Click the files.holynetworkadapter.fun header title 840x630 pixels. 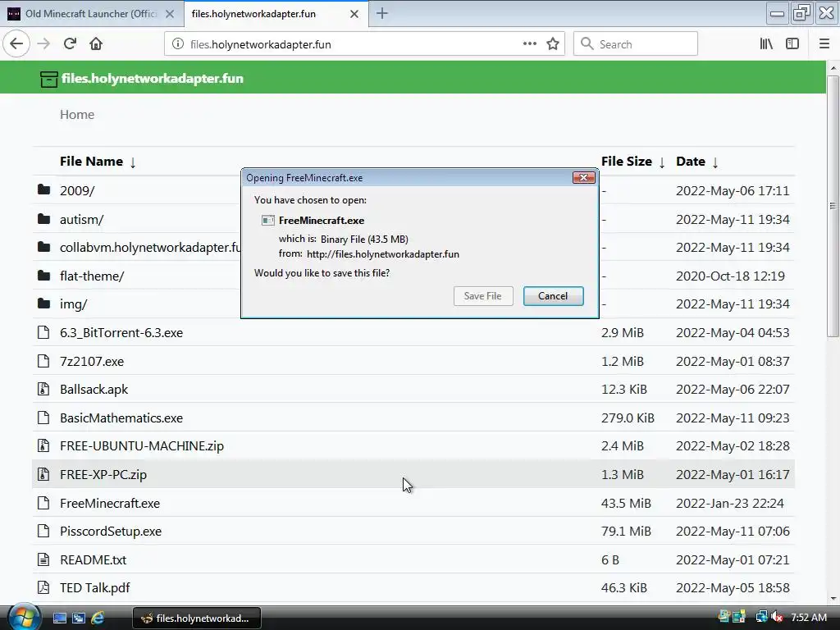coord(152,79)
